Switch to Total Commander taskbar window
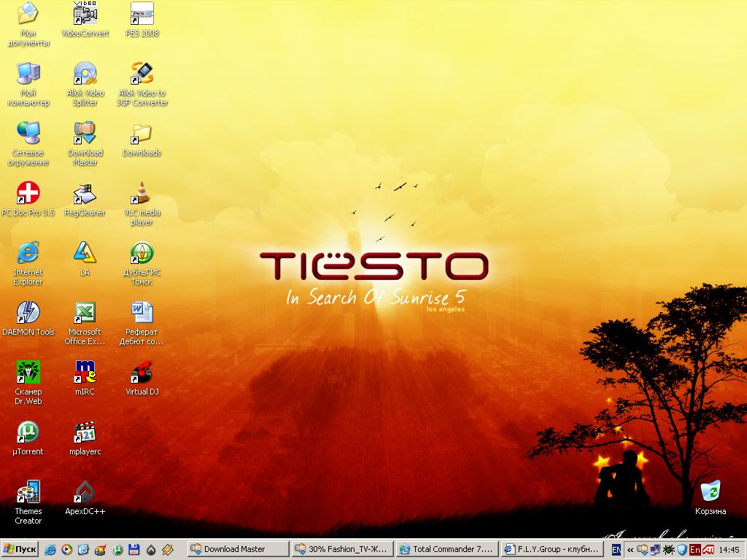This screenshot has height=560, width=747. pyautogui.click(x=447, y=549)
